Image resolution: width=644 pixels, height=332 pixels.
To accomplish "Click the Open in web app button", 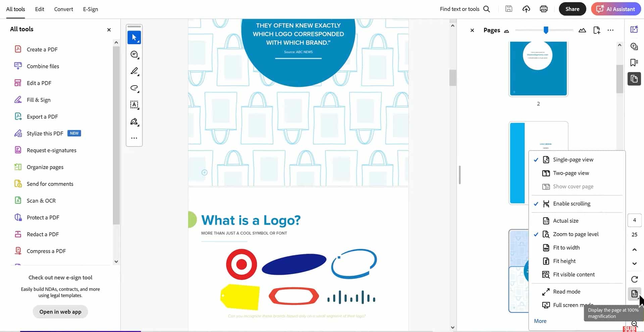I will pos(60,312).
